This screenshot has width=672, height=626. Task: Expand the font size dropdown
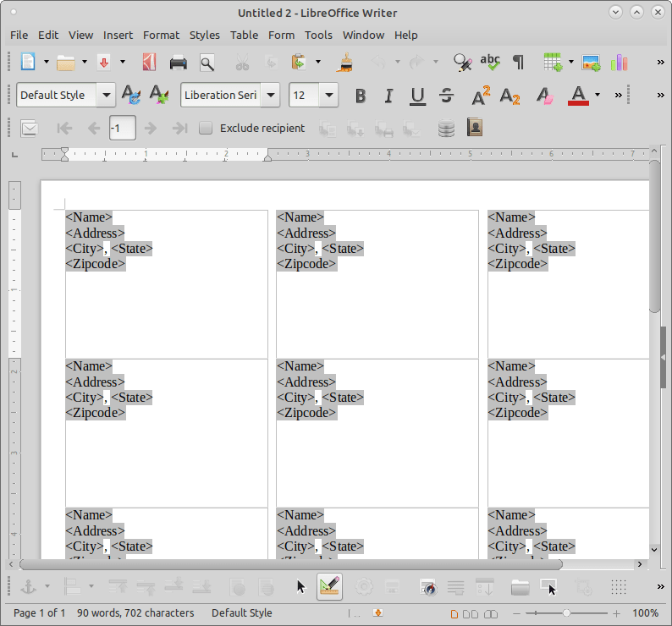328,95
